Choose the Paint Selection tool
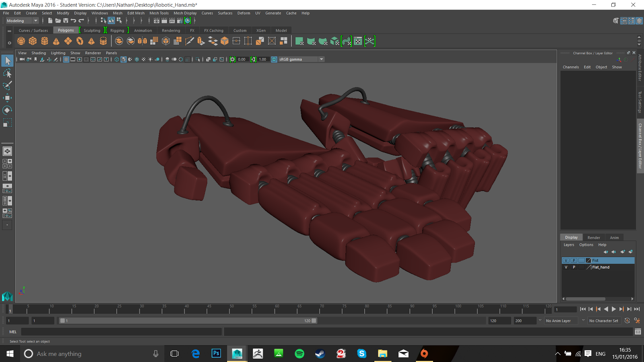 click(x=7, y=85)
